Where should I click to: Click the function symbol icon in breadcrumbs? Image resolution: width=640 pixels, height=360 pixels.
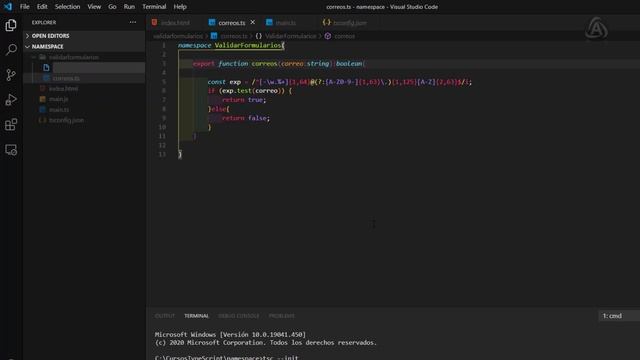click(328, 36)
